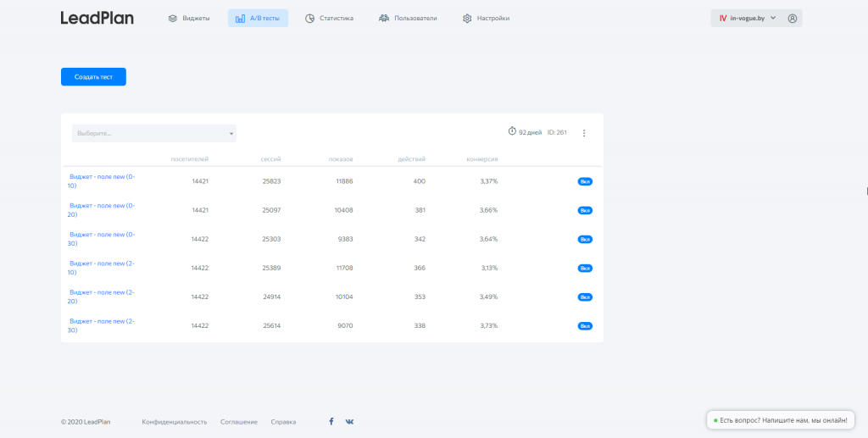The image size is (868, 438).
Task: Go to the Пользователи section
Action: click(x=408, y=18)
